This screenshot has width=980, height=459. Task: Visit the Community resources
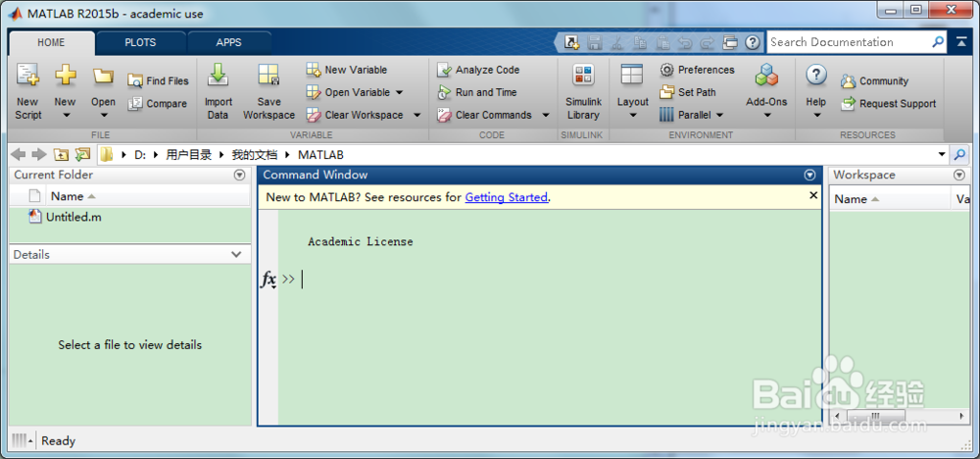pyautogui.click(x=874, y=81)
